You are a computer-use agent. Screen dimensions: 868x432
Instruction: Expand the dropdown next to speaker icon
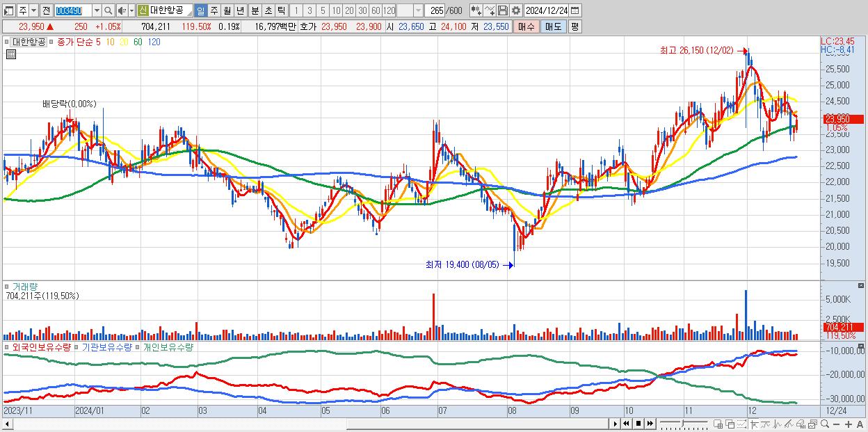pyautogui.click(x=131, y=11)
